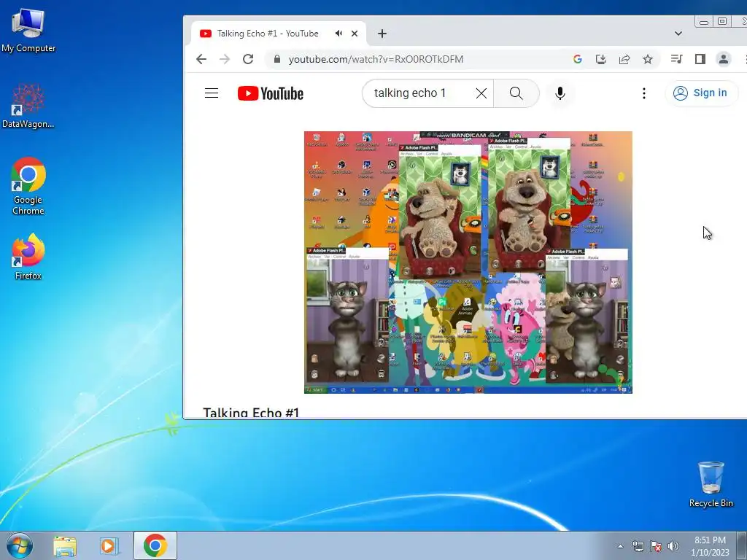Open Action Center flag icon
This screenshot has height=560, width=747.
(x=656, y=546)
